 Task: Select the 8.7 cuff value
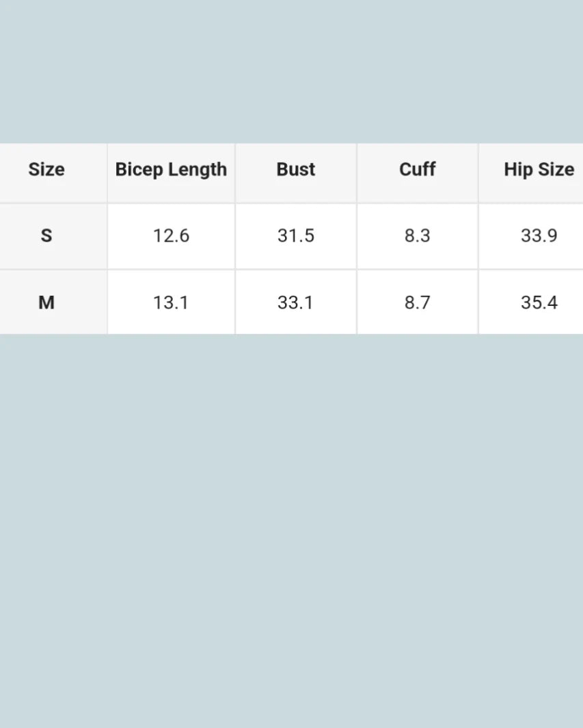(x=417, y=302)
